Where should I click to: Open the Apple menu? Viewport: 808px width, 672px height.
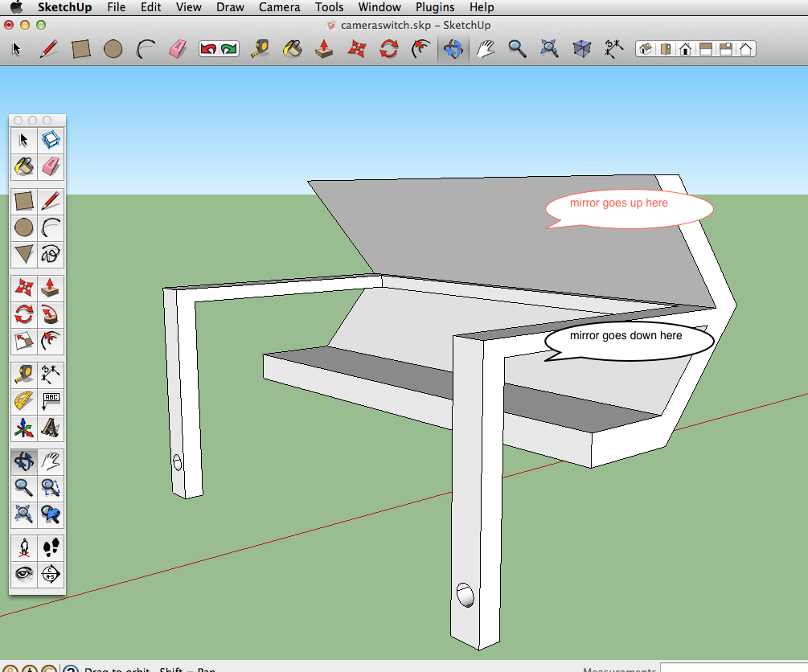[x=15, y=7]
